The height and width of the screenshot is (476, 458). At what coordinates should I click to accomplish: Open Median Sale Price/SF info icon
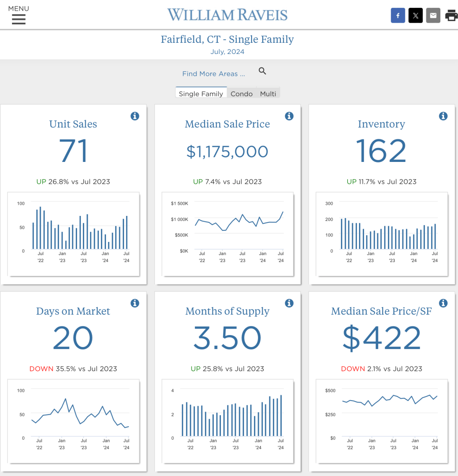443,303
